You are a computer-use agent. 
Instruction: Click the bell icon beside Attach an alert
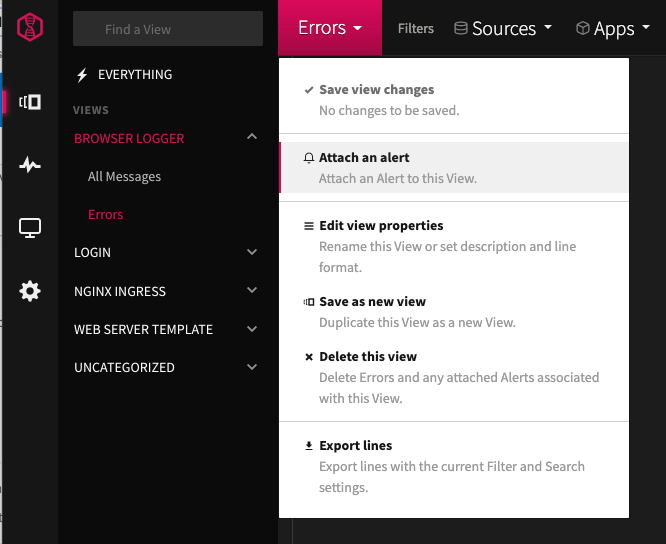pyautogui.click(x=309, y=158)
